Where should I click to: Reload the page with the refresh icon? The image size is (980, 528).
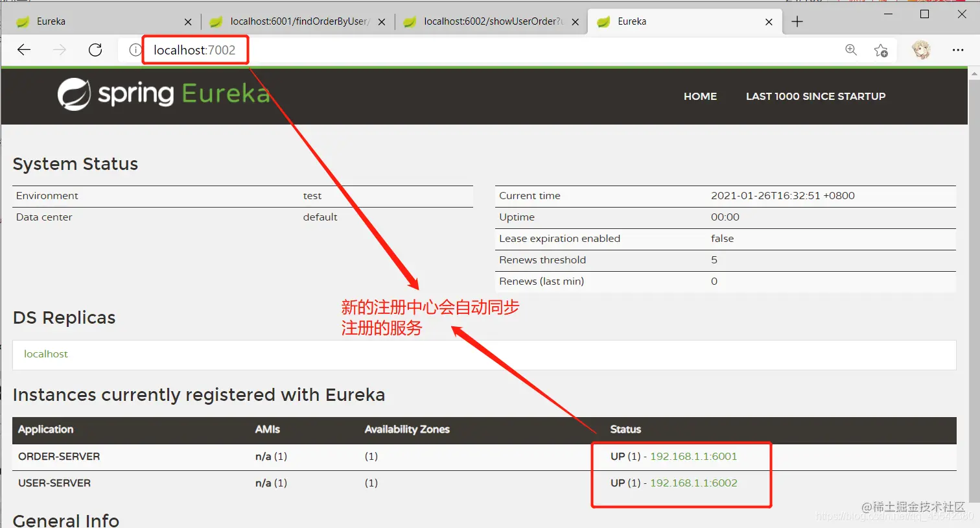point(95,50)
